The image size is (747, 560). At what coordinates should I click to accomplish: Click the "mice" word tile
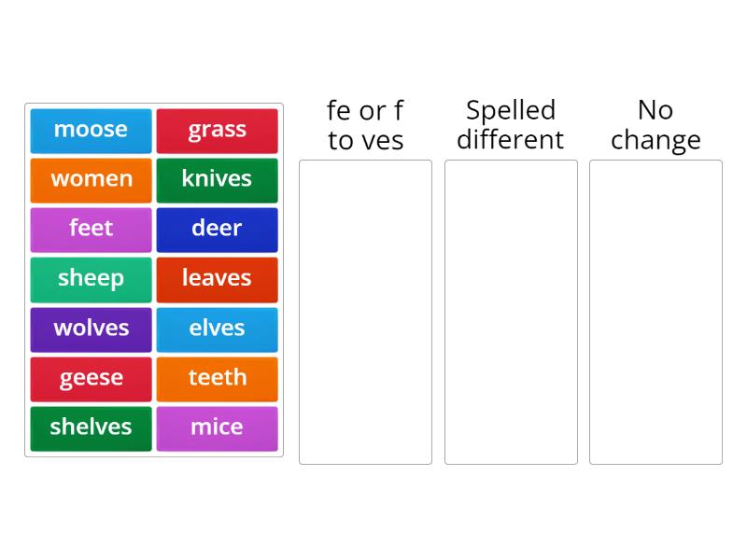[218, 427]
